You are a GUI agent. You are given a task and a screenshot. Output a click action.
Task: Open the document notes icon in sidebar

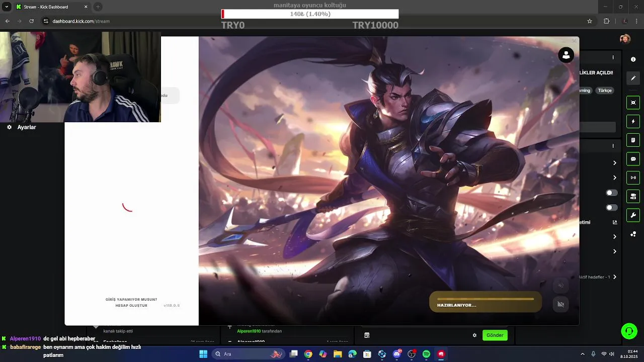(x=633, y=140)
